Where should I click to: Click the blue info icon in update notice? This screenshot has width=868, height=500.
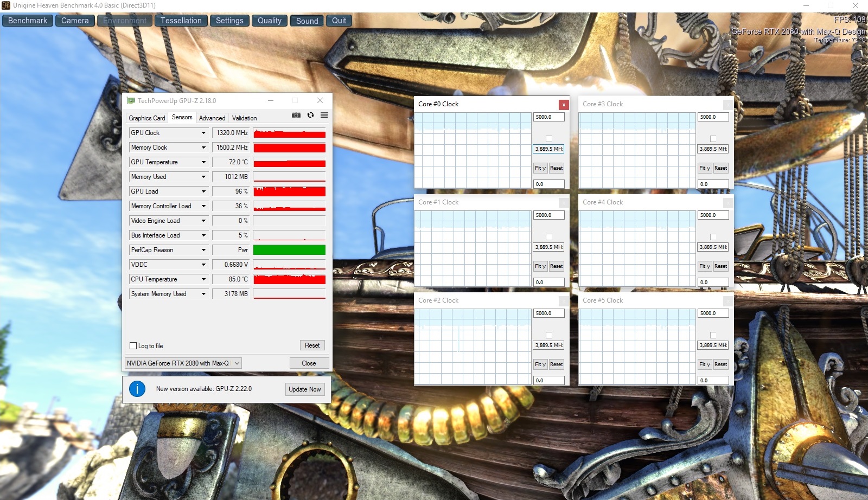click(x=137, y=389)
